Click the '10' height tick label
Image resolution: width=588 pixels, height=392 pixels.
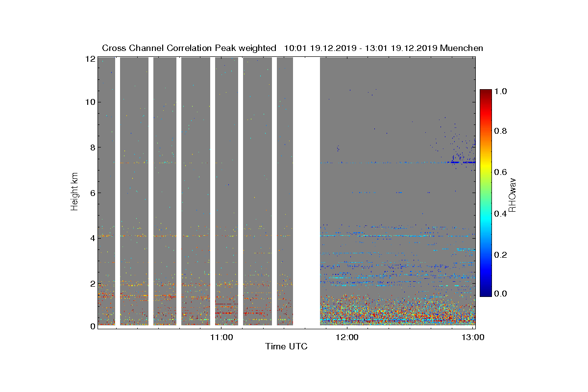(x=89, y=102)
